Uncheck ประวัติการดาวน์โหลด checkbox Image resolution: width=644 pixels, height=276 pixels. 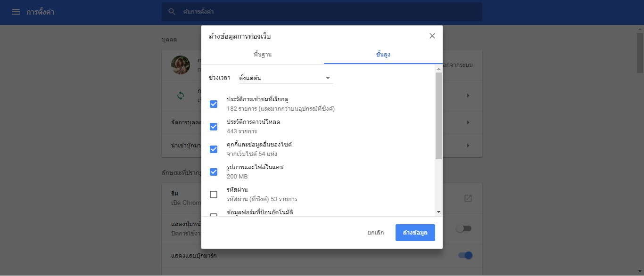pyautogui.click(x=214, y=127)
